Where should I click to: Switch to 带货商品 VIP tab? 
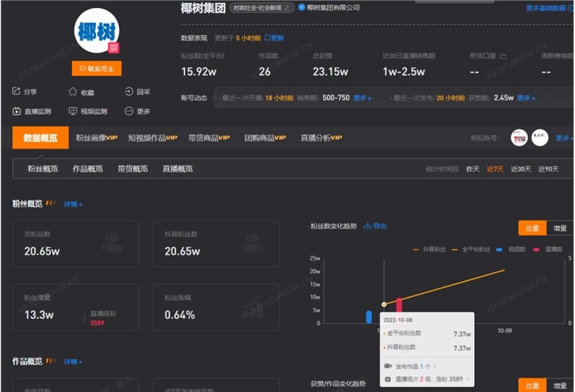[209, 138]
